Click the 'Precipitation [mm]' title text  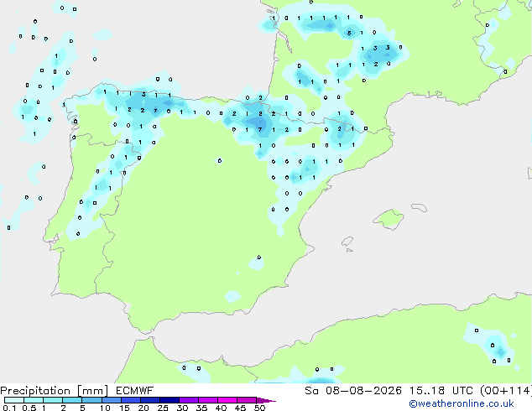[55, 391]
